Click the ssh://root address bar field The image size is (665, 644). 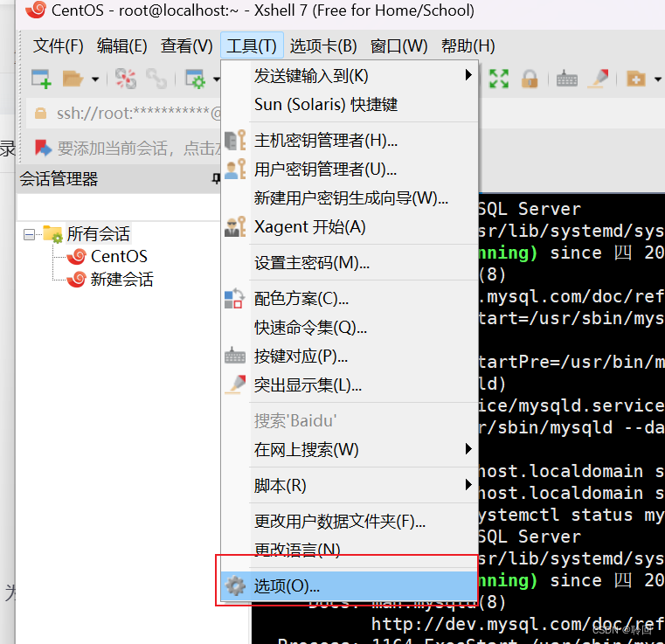pyautogui.click(x=123, y=113)
